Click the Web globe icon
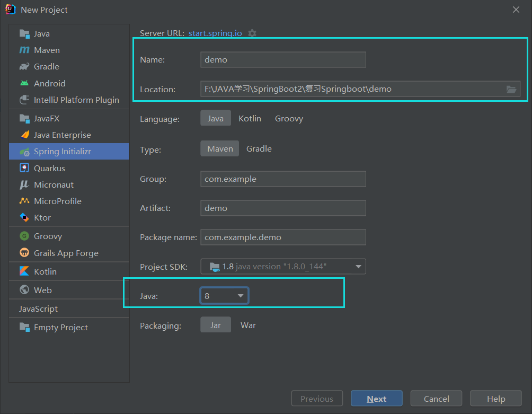Screen dimensions: 532x414 (24, 290)
